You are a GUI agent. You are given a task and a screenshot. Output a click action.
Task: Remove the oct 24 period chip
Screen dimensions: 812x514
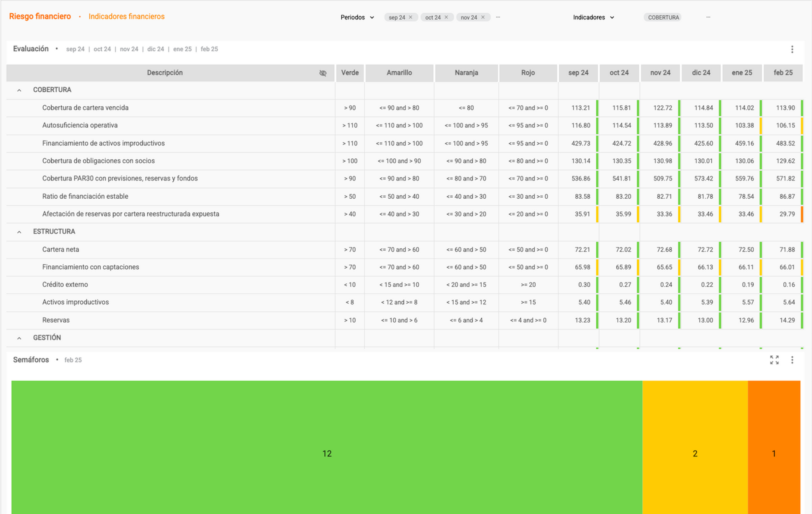(x=446, y=17)
